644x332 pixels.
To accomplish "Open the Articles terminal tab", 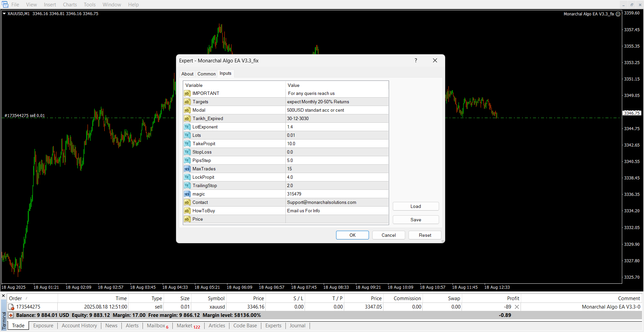I will [217, 326].
